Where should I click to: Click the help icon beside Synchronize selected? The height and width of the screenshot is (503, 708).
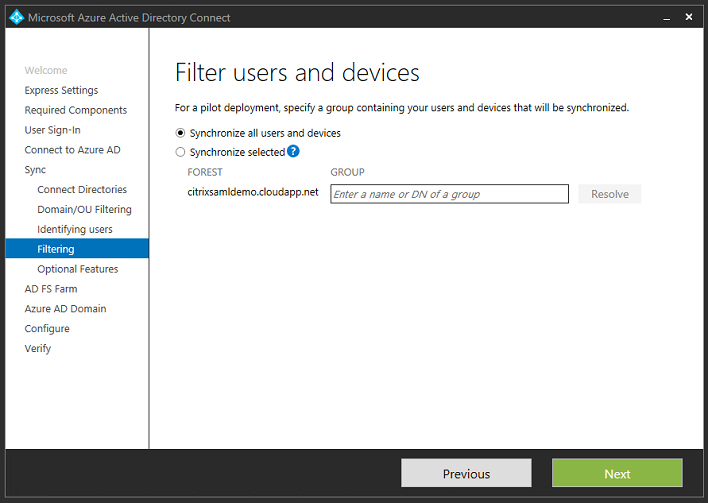(293, 152)
